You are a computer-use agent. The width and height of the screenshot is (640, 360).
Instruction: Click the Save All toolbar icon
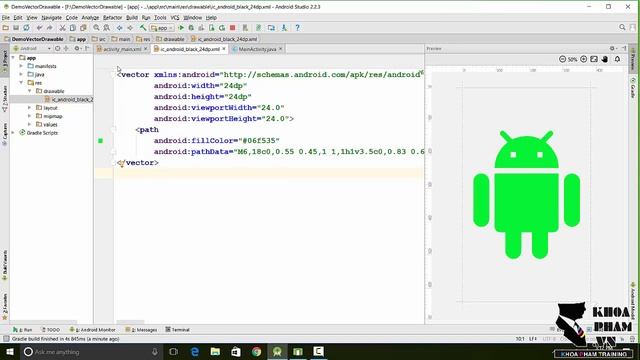[x=16, y=28]
